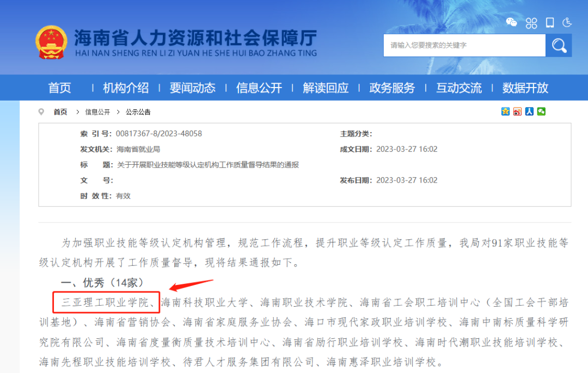The width and height of the screenshot is (588, 373).
Task: Share the article via Sina Weibo
Action: click(x=517, y=111)
